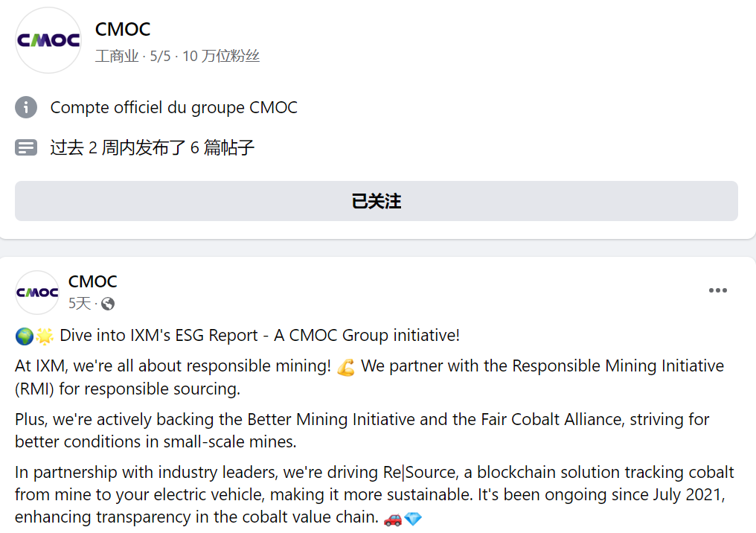Open the post's 5天 timestamp

[80, 304]
